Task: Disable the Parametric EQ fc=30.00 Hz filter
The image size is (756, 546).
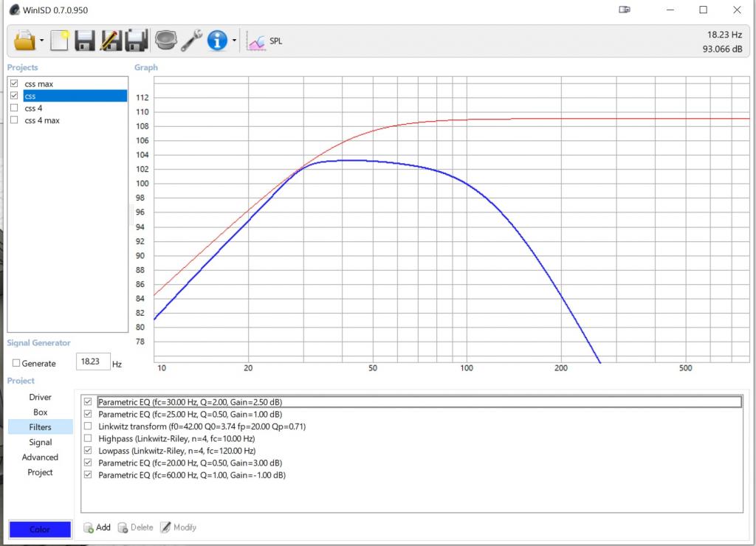Action: click(88, 401)
